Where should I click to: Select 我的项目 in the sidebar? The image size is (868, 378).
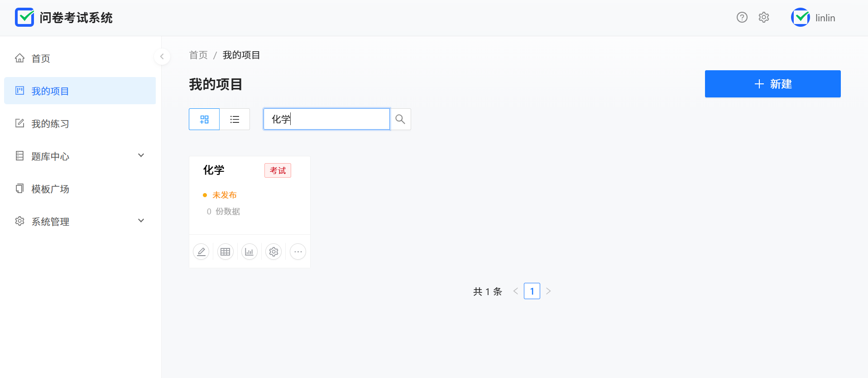(80, 91)
